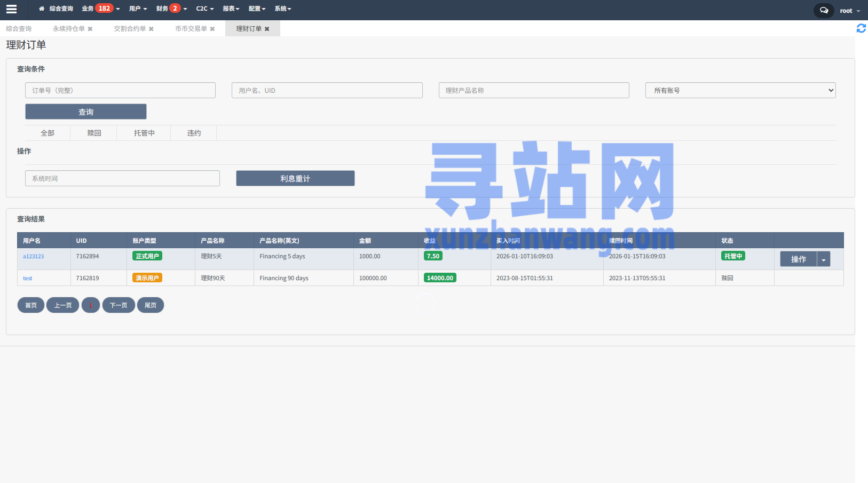Open dropdown arrow next to 操作 button

coord(823,259)
